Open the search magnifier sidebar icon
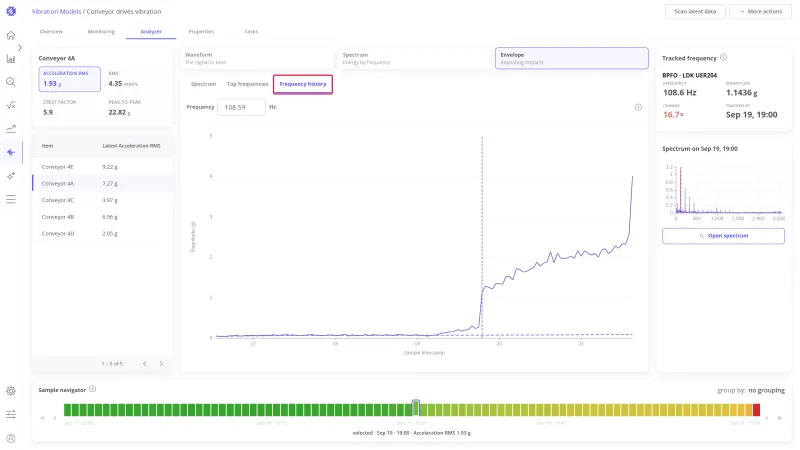 [11, 82]
